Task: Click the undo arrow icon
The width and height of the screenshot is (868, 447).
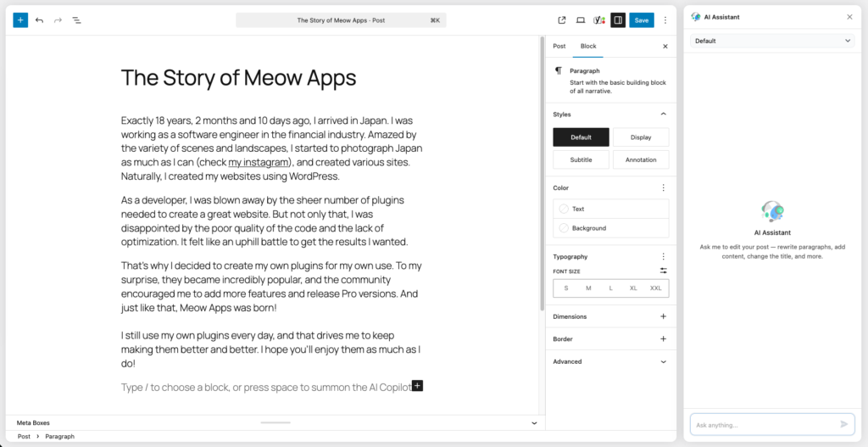Action: point(39,20)
